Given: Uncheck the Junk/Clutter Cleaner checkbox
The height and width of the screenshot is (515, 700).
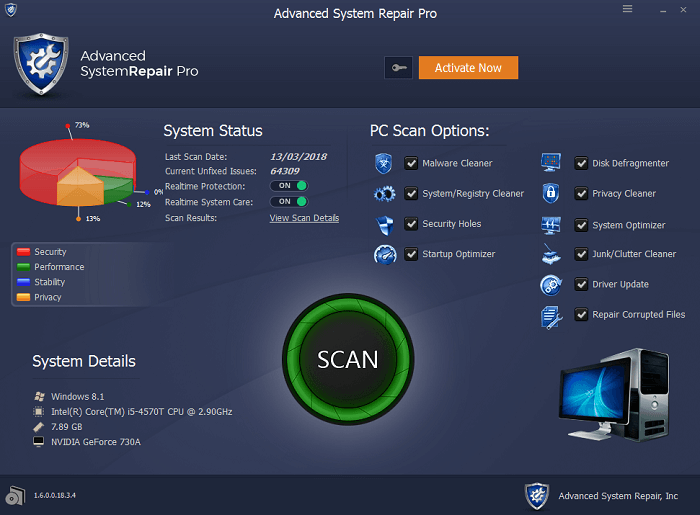Looking at the screenshot, I should coord(581,254).
